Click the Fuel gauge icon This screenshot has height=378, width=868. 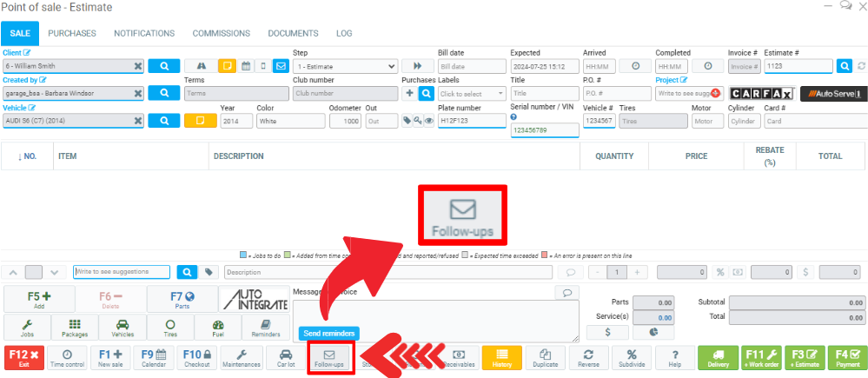point(219,327)
